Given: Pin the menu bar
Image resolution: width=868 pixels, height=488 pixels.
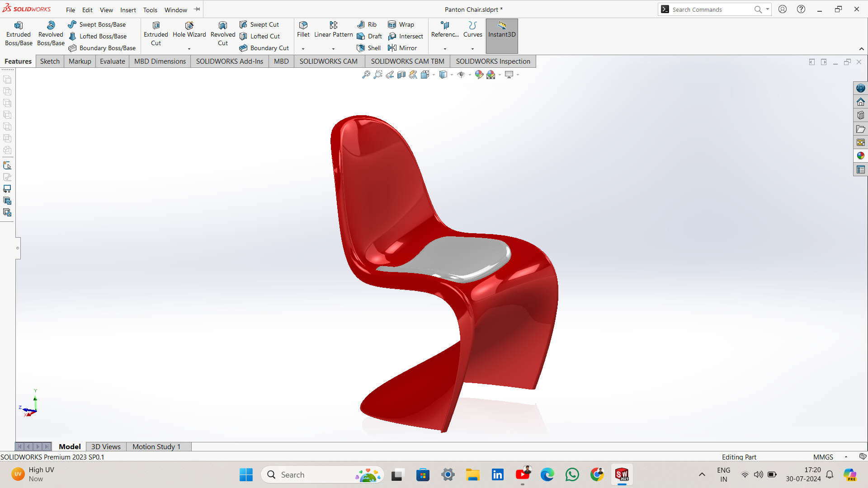Looking at the screenshot, I should [197, 9].
